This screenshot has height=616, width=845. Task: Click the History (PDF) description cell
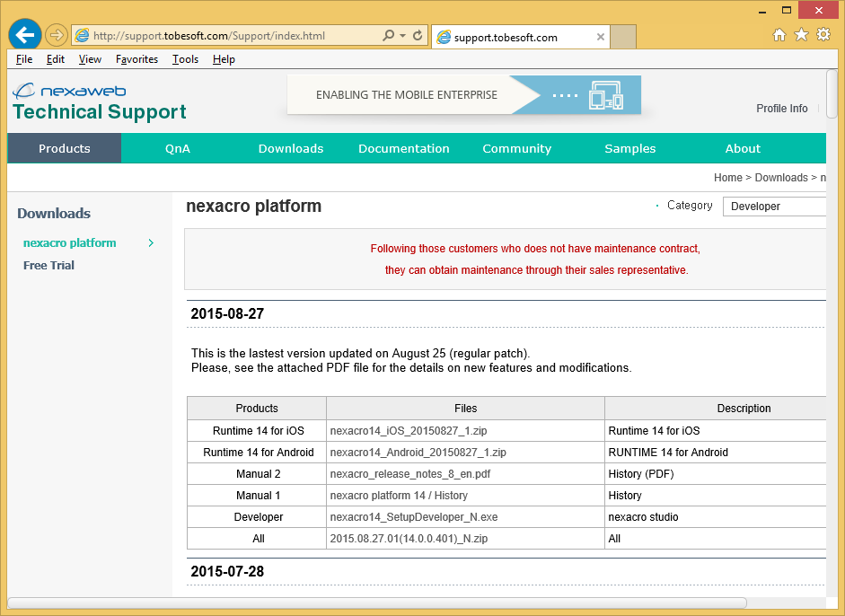716,474
